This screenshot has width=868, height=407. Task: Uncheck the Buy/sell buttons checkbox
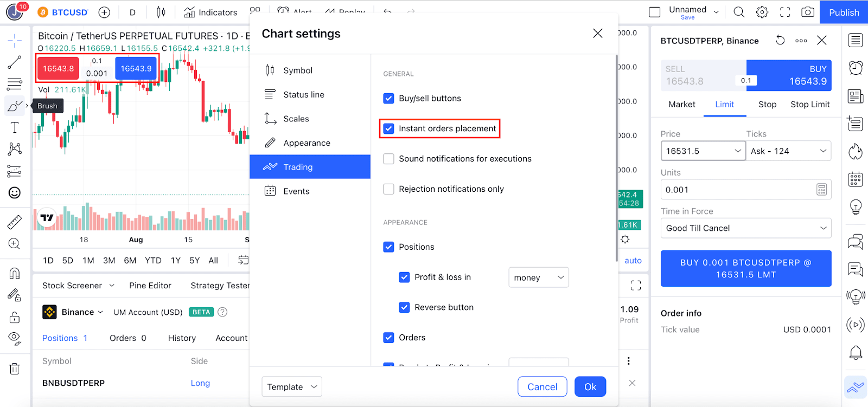[388, 98]
